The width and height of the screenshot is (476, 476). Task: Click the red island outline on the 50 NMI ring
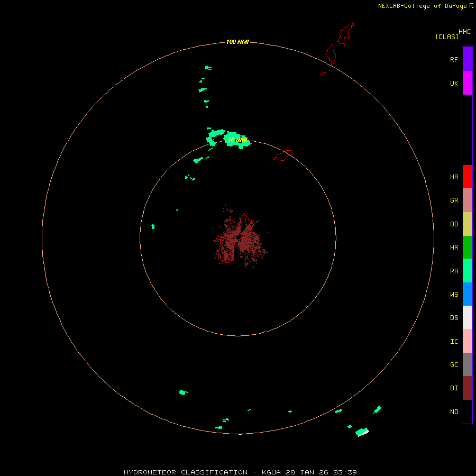pyautogui.click(x=283, y=155)
